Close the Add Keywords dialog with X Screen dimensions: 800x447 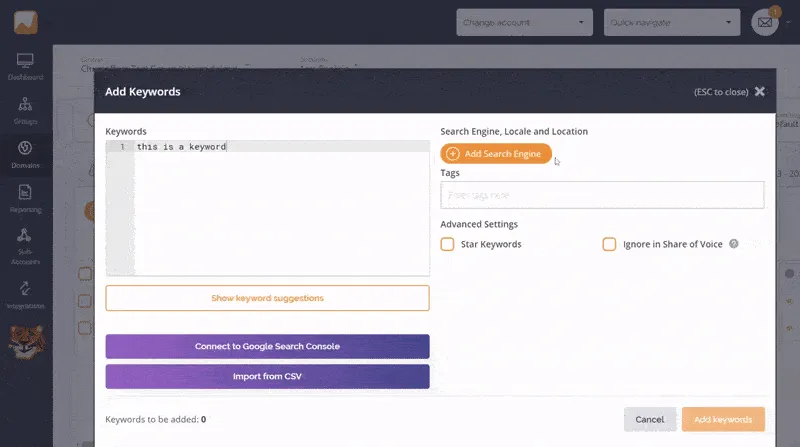(760, 92)
